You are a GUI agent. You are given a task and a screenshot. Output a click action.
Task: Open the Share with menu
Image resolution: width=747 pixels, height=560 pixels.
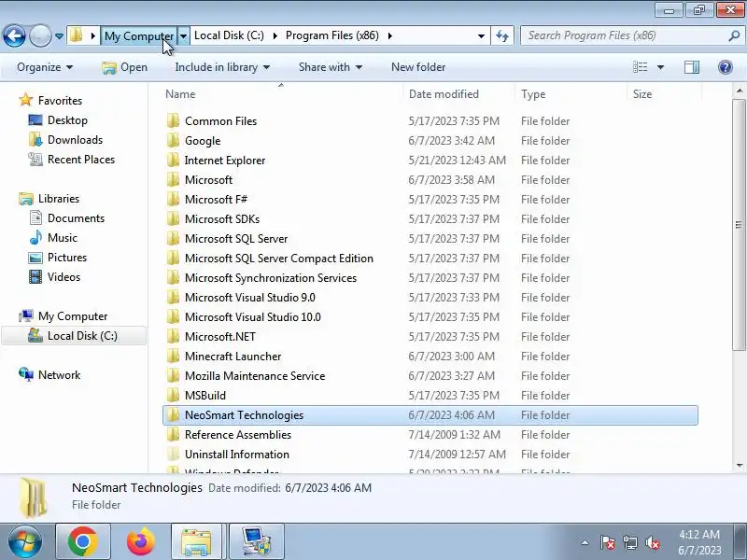(x=331, y=67)
